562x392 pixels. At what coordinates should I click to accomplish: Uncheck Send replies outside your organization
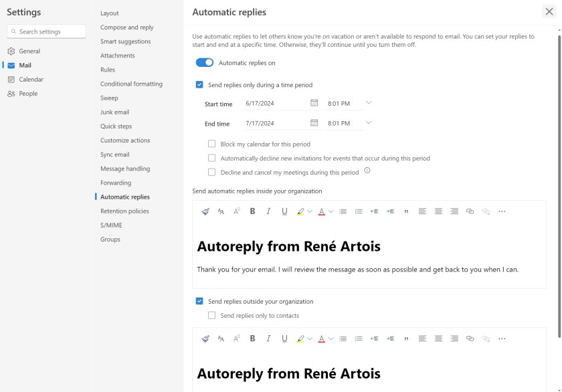coord(199,301)
